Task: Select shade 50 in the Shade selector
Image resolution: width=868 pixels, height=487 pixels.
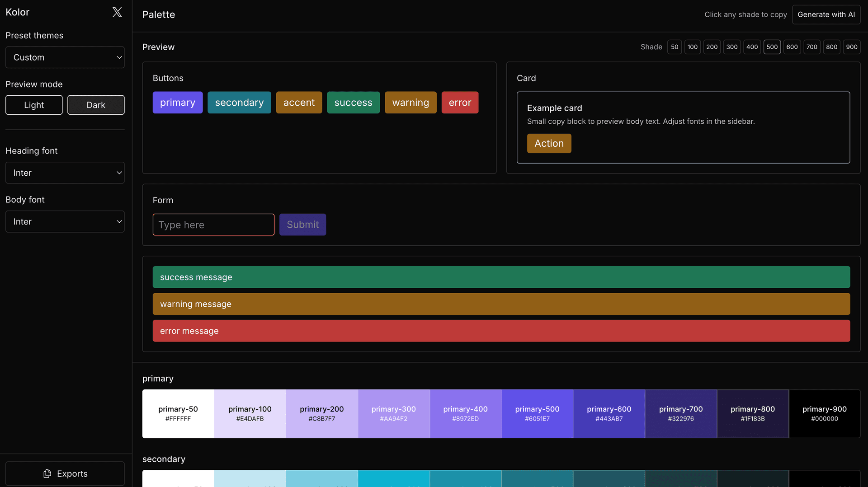Action: tap(674, 47)
